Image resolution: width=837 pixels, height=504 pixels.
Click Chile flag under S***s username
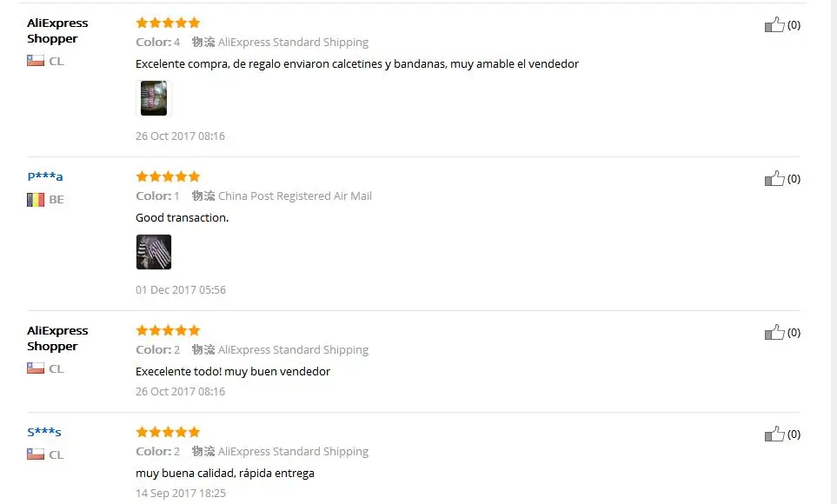pos(36,454)
